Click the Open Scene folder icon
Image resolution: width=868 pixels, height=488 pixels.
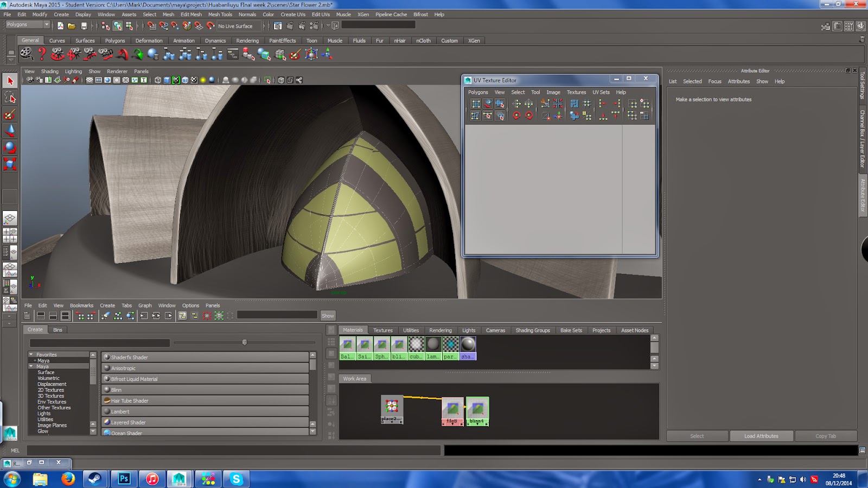tap(72, 25)
